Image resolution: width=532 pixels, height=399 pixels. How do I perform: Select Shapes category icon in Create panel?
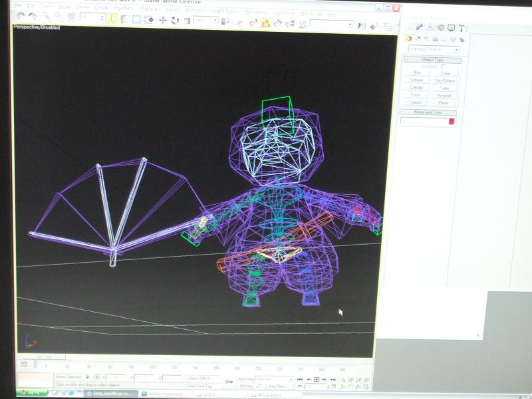[x=418, y=39]
